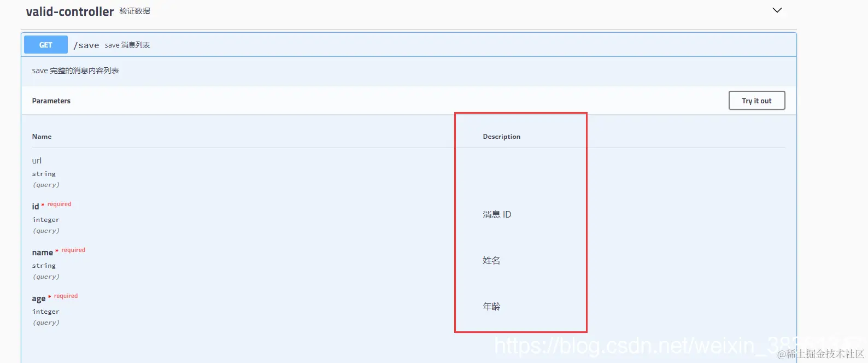
Task: Click the 'string' type under name
Action: (x=44, y=266)
